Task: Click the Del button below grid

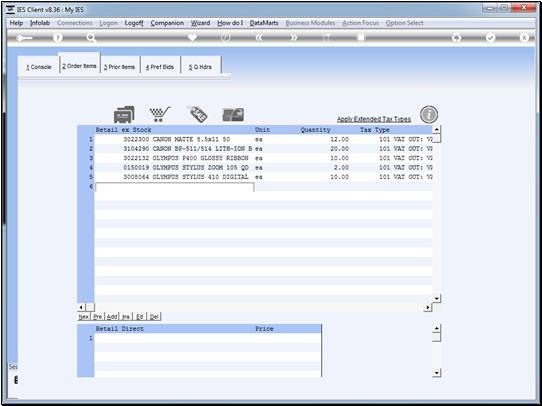Action: [155, 317]
